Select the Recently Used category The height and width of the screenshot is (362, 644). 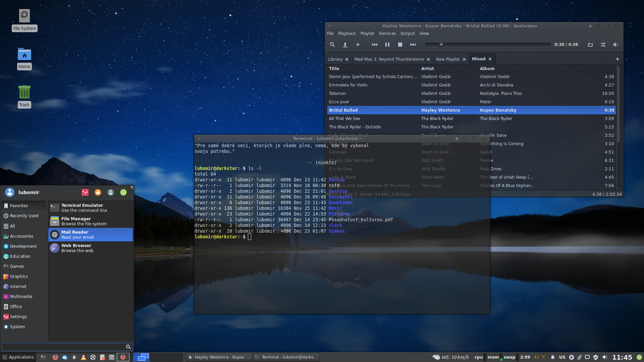coord(24,216)
